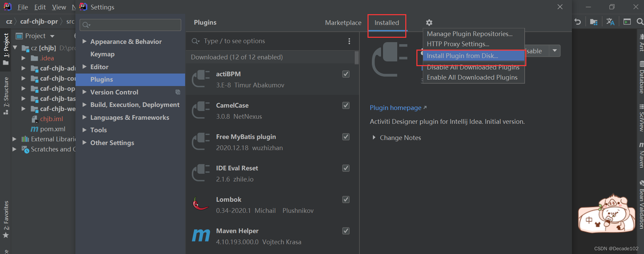Select Disable All Downloaded Plugins
This screenshot has width=644, height=254.
[474, 67]
